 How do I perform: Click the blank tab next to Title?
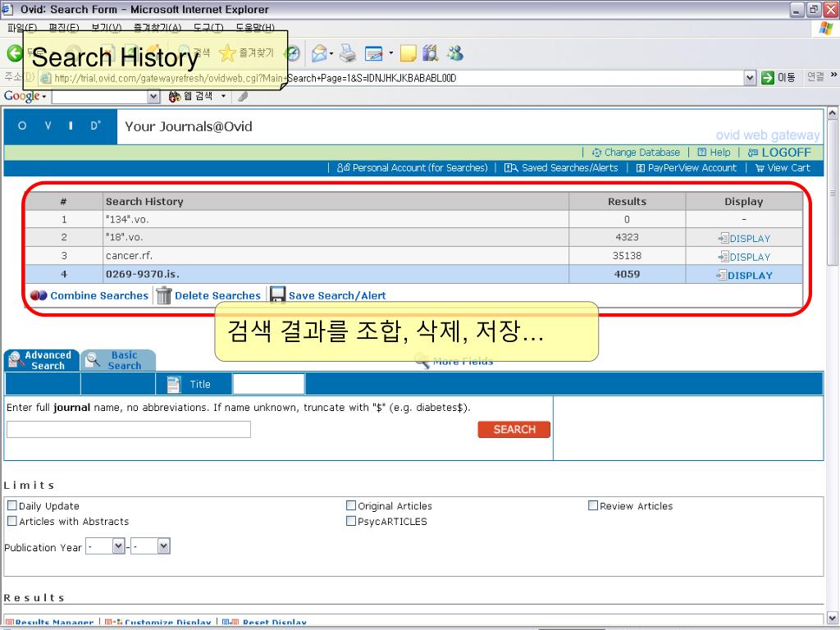click(268, 384)
